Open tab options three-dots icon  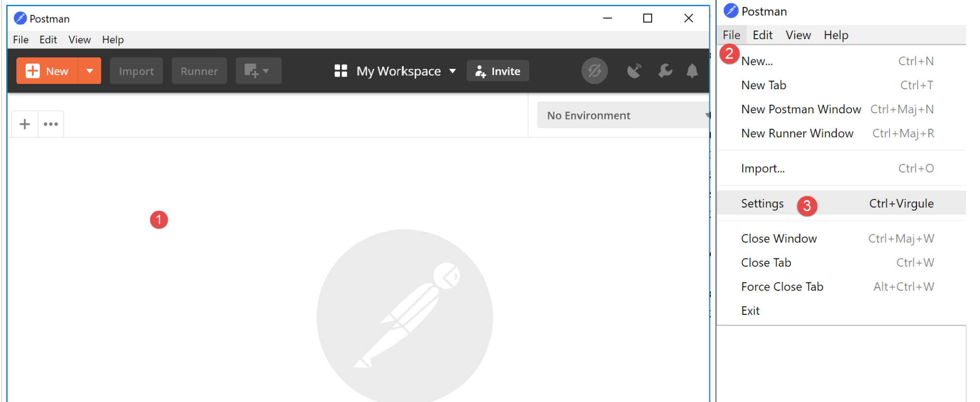[51, 124]
